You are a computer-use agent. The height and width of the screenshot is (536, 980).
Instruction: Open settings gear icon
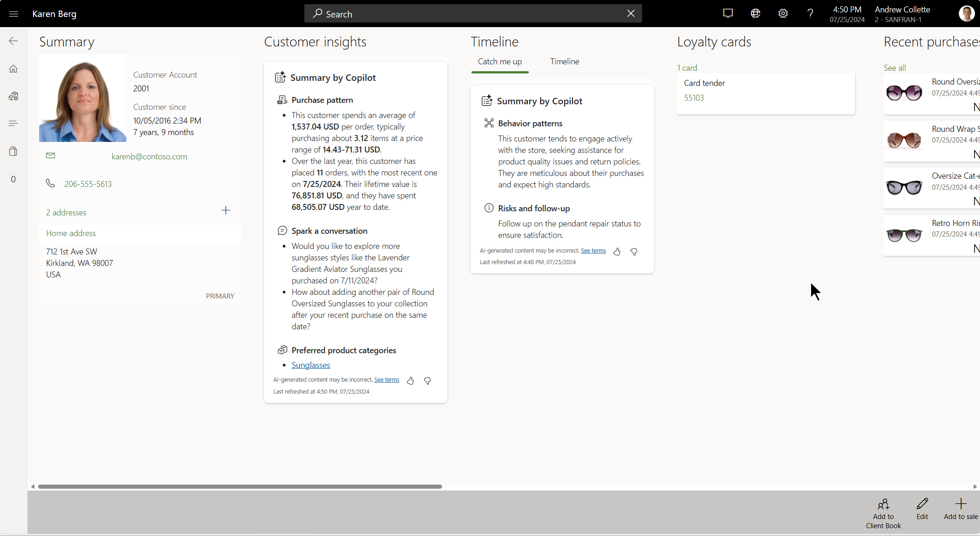tap(783, 13)
